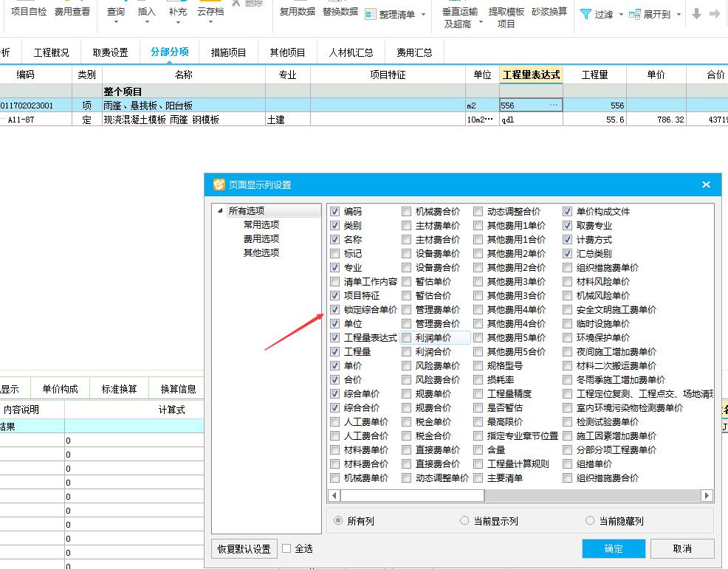Click the 单价 cell 786.32
Viewport: 728px width, 569px height.
(656, 120)
